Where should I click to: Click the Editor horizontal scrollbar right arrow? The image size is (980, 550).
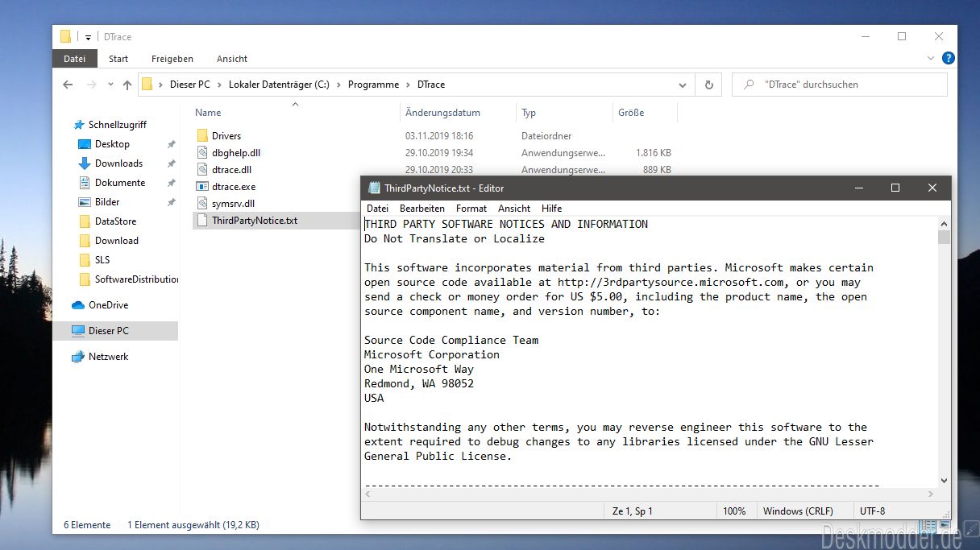pos(931,494)
